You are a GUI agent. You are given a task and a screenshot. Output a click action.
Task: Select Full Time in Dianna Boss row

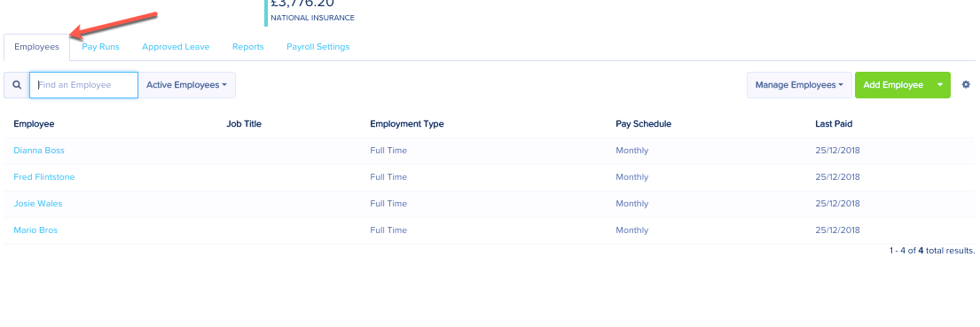pos(388,151)
